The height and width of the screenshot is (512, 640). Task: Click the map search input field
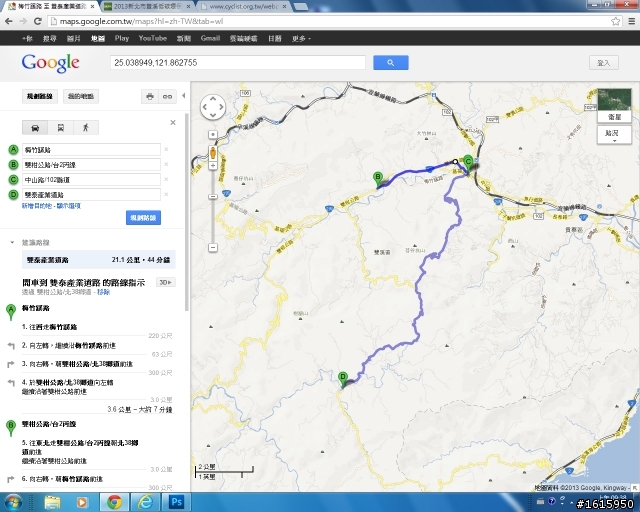(238, 62)
